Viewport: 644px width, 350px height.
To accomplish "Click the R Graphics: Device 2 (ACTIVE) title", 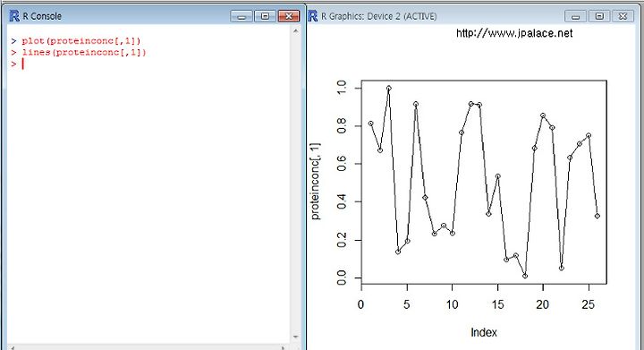I will tap(378, 16).
